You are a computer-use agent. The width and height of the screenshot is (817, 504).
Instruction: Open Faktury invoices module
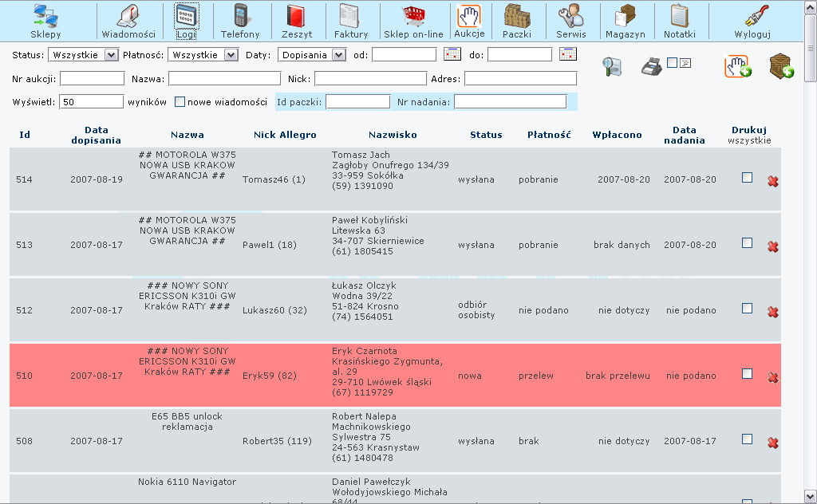351,22
